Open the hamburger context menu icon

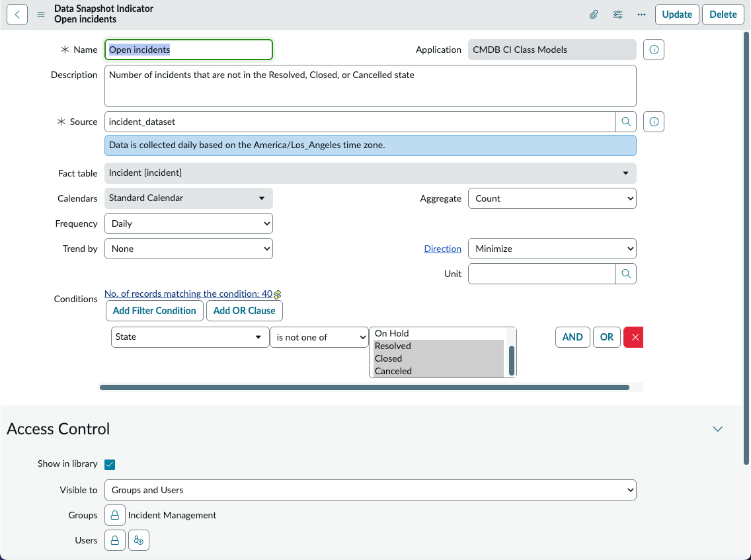(41, 15)
